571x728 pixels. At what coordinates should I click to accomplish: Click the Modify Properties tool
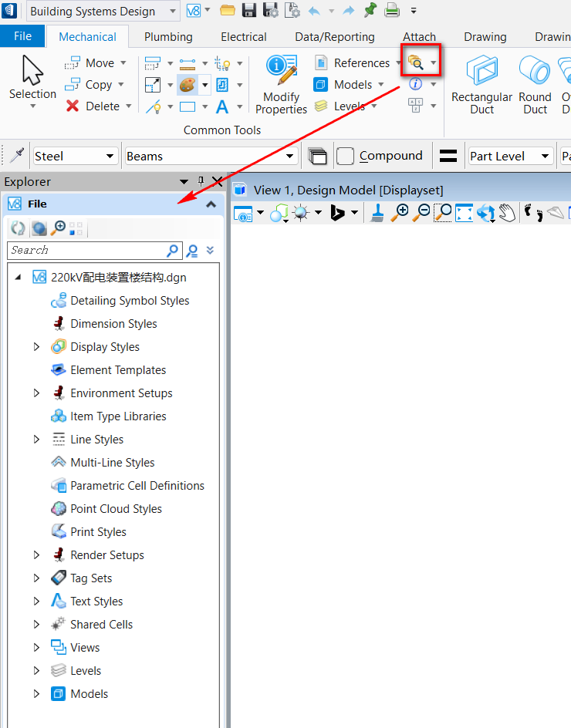pyautogui.click(x=281, y=84)
